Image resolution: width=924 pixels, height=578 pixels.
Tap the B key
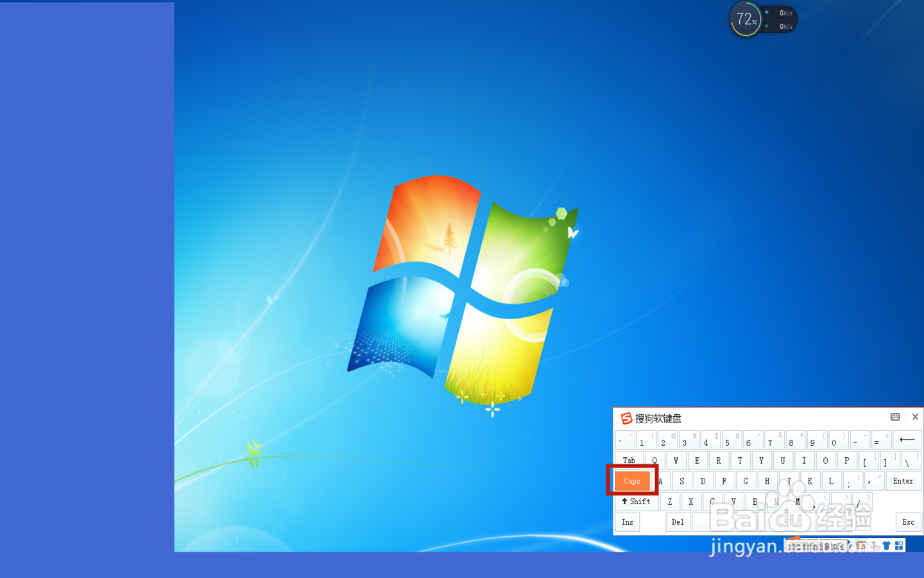(x=755, y=502)
